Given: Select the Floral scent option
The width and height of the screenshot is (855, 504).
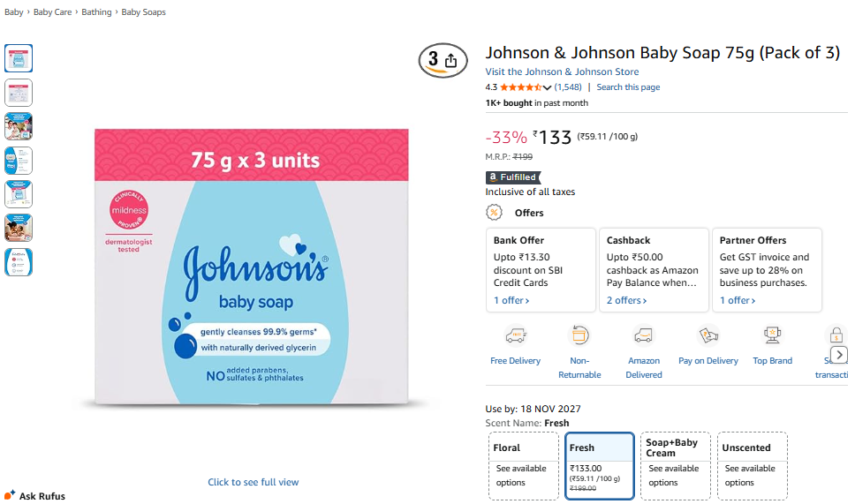Looking at the screenshot, I should click(524, 466).
